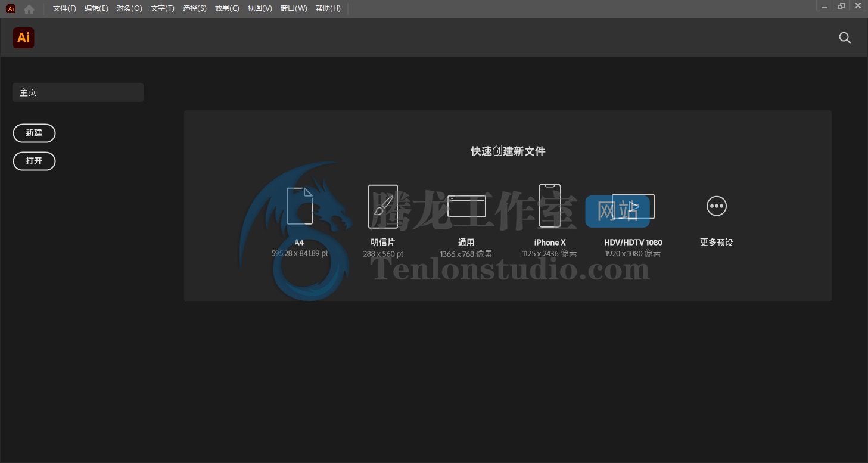Click the 288 x 560 pt size text
Image resolution: width=868 pixels, height=463 pixels.
point(383,254)
